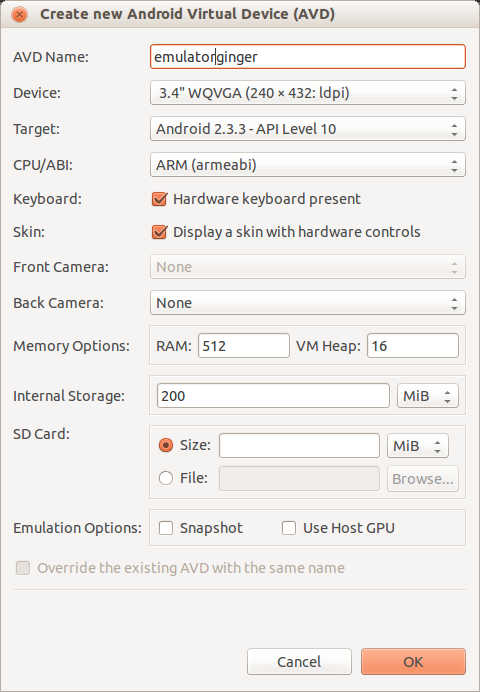Open the Back Camera dropdown

pos(308,303)
